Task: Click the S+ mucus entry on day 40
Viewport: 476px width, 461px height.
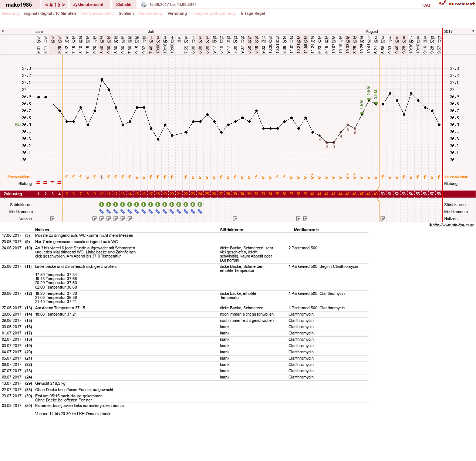Action: point(313,176)
